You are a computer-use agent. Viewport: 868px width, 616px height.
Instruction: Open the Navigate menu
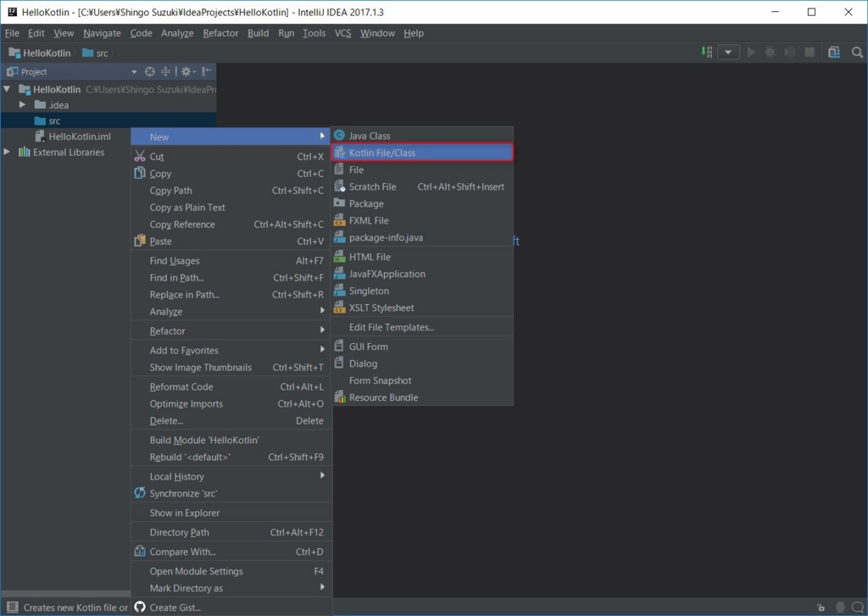(x=102, y=33)
